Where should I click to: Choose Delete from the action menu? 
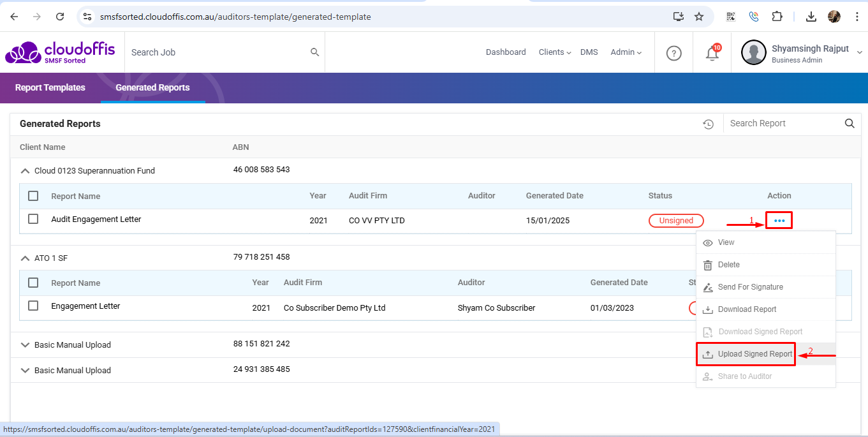coord(766,265)
